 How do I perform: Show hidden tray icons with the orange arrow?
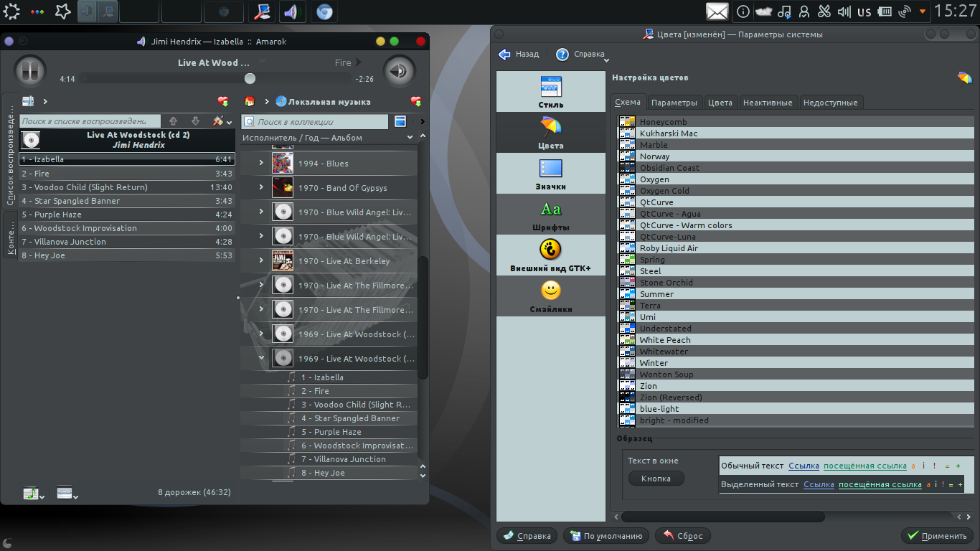click(923, 11)
